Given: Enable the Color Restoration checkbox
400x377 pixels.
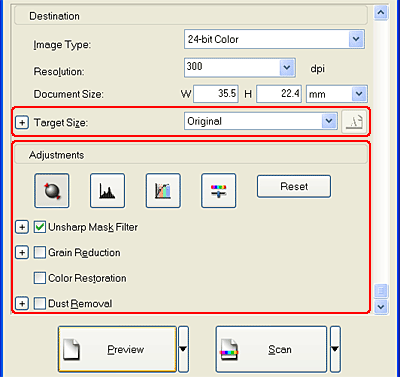Looking at the screenshot, I should (x=40, y=278).
